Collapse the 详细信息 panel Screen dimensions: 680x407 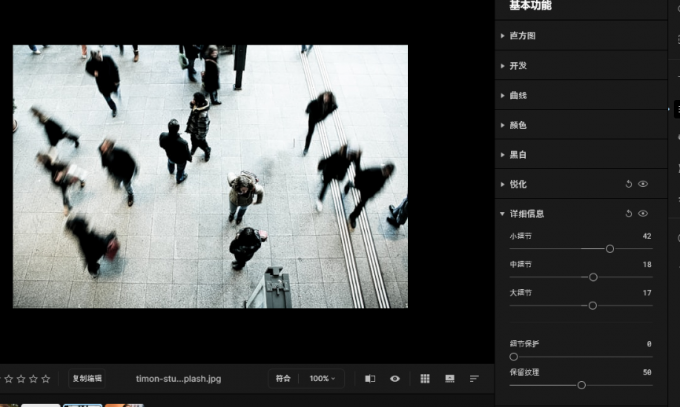coord(525,213)
